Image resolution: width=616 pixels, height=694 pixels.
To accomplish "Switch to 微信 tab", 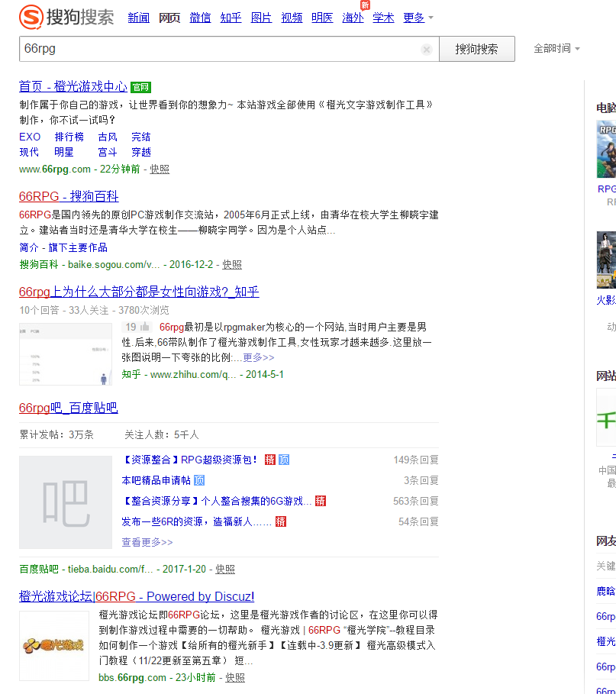I will coord(200,18).
